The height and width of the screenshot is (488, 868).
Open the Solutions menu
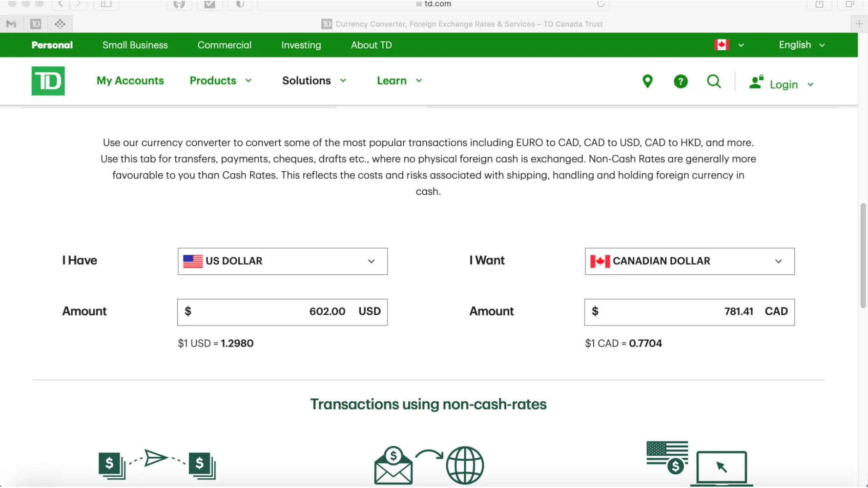tap(314, 81)
